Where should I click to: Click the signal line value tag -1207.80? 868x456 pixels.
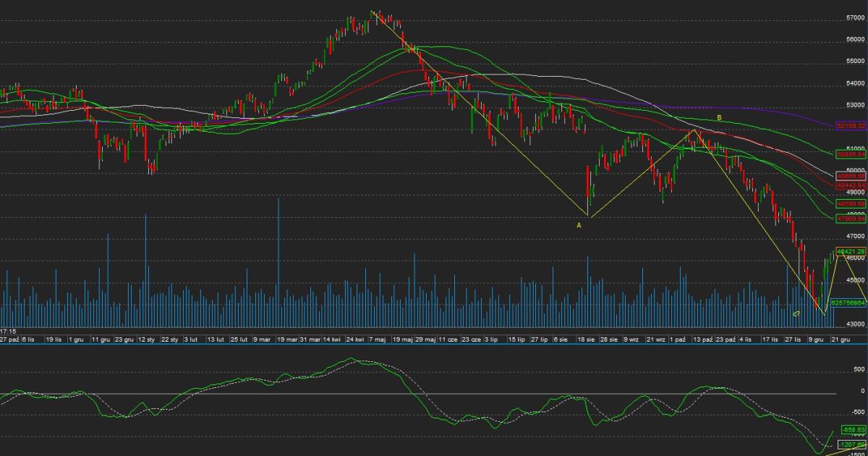click(854, 444)
